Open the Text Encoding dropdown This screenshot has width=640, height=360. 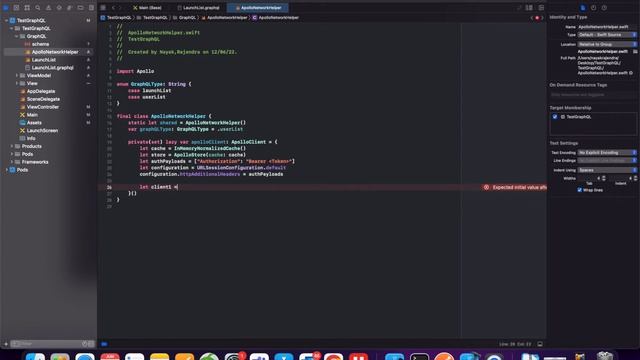pos(607,153)
